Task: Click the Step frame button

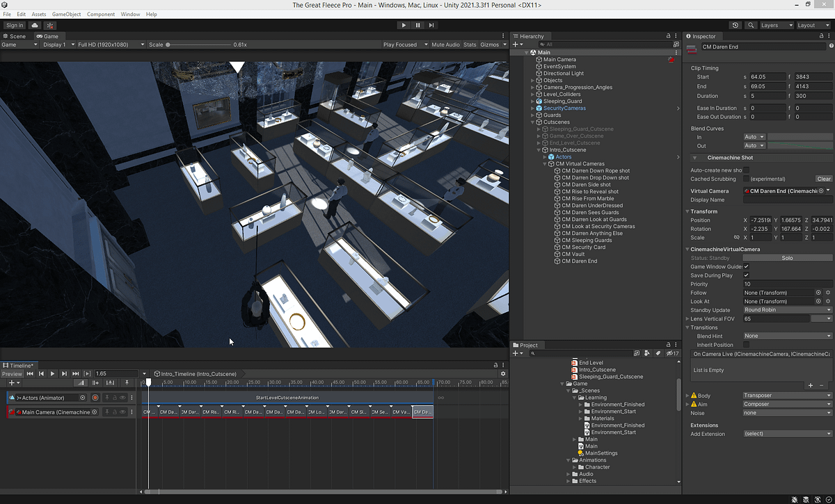Action: pyautogui.click(x=432, y=24)
